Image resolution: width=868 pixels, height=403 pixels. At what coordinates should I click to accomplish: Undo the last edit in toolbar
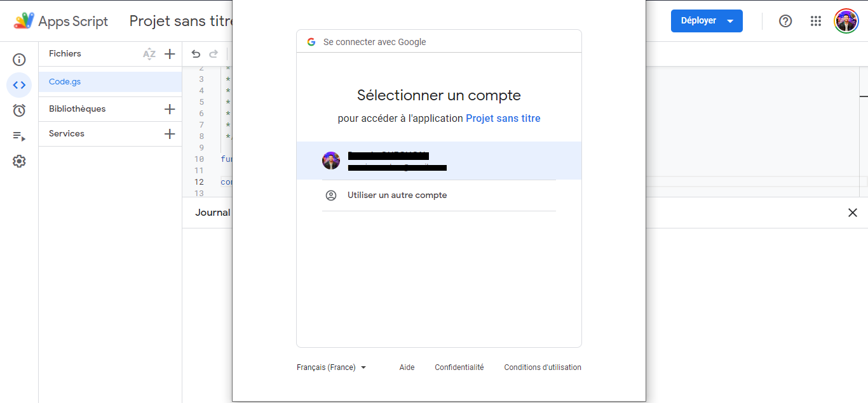click(x=196, y=54)
